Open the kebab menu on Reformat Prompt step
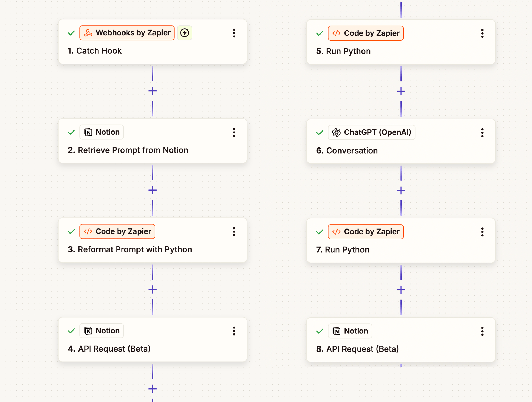The image size is (532, 402). coord(234,232)
